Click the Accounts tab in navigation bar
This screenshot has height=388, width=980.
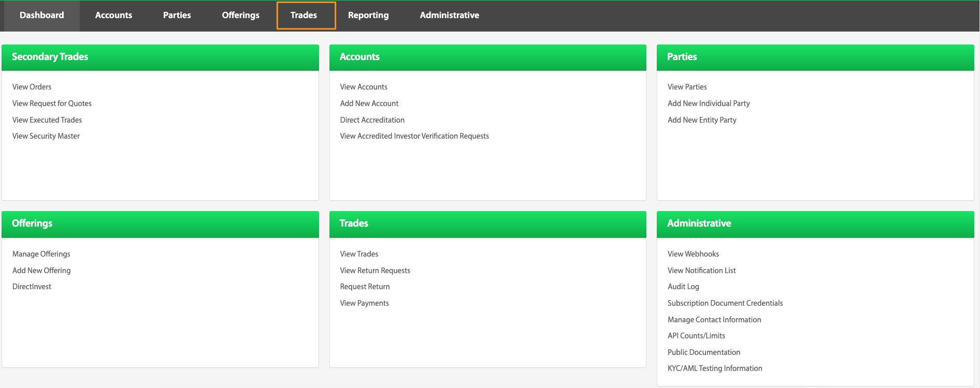113,16
